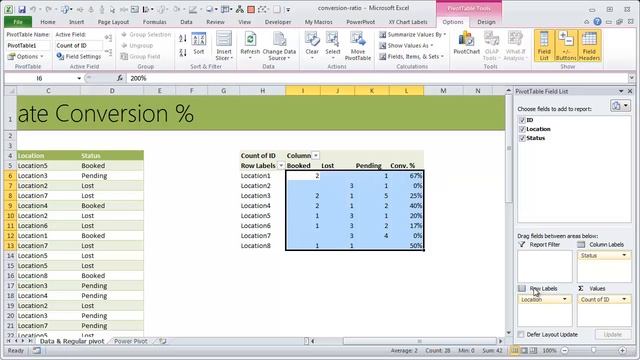Screen dimensions: 640x360
Task: Toggle Field Headers display
Action: point(589,45)
